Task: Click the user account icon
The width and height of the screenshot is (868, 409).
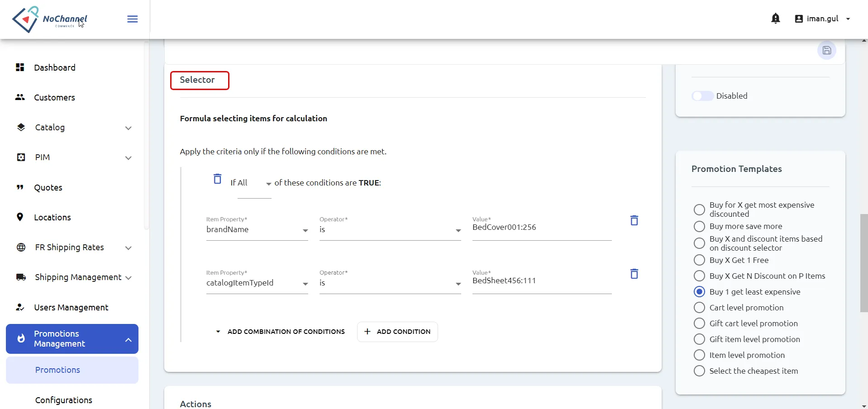Action: (x=799, y=19)
